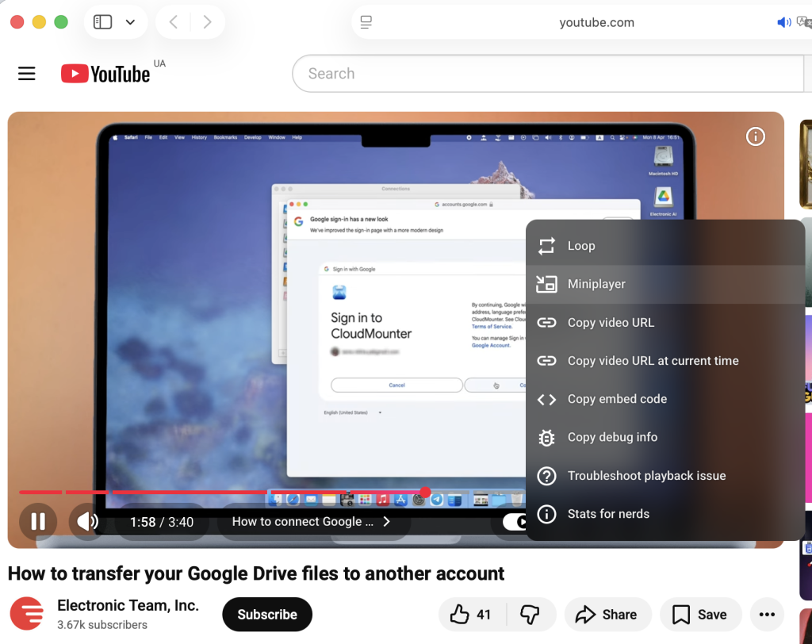Screen dimensions: 812x644
Task: Dislike the video with thumbs down
Action: pyautogui.click(x=530, y=615)
